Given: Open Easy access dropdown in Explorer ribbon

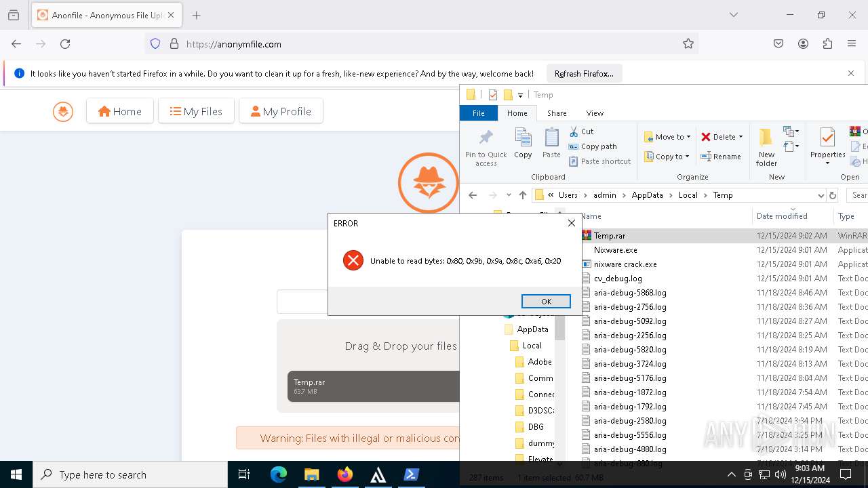Looking at the screenshot, I should pyautogui.click(x=791, y=146).
